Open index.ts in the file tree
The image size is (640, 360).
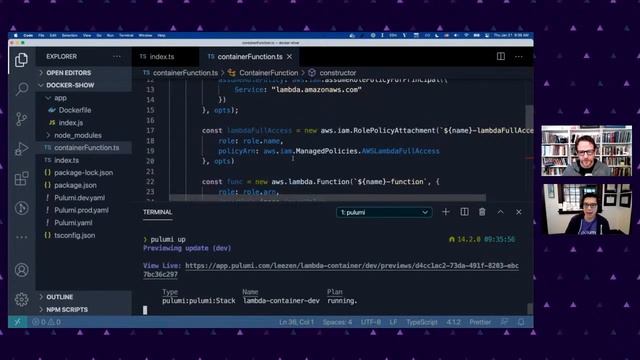pyautogui.click(x=67, y=160)
